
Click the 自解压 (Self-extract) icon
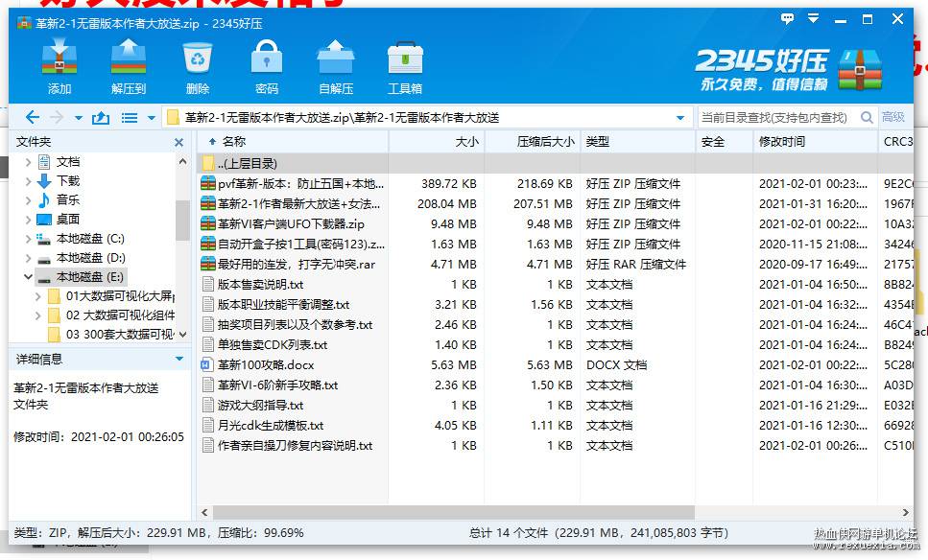[336, 57]
